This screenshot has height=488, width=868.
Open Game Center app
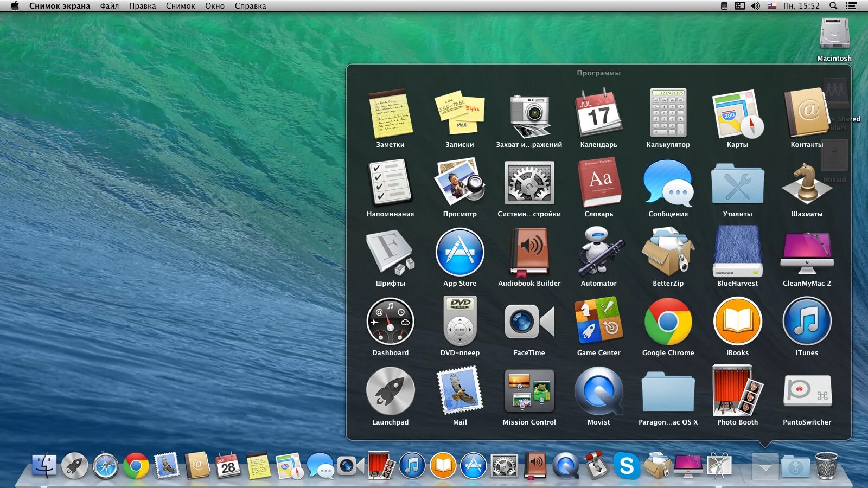pyautogui.click(x=598, y=321)
